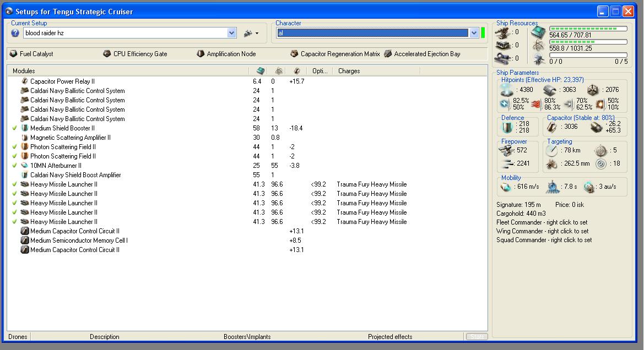Click the Defence shield icon beside 218
The width and height of the screenshot is (644, 350).
tap(507, 128)
